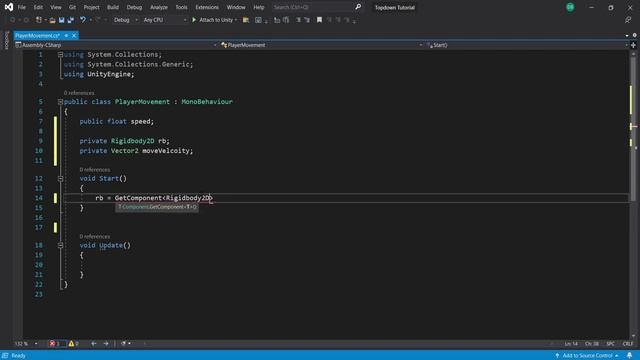Click the SPC indentation indicator
The height and width of the screenshot is (360, 640).
click(x=610, y=344)
